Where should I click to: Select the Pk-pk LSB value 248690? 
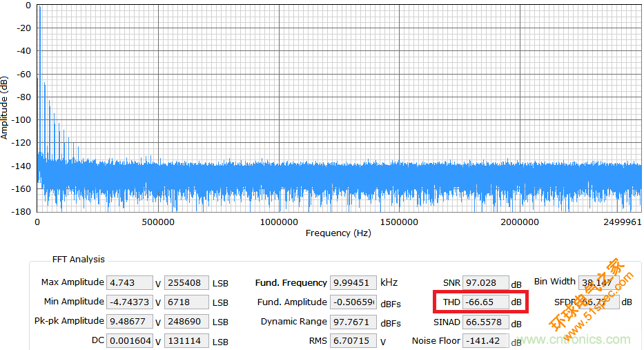click(186, 321)
